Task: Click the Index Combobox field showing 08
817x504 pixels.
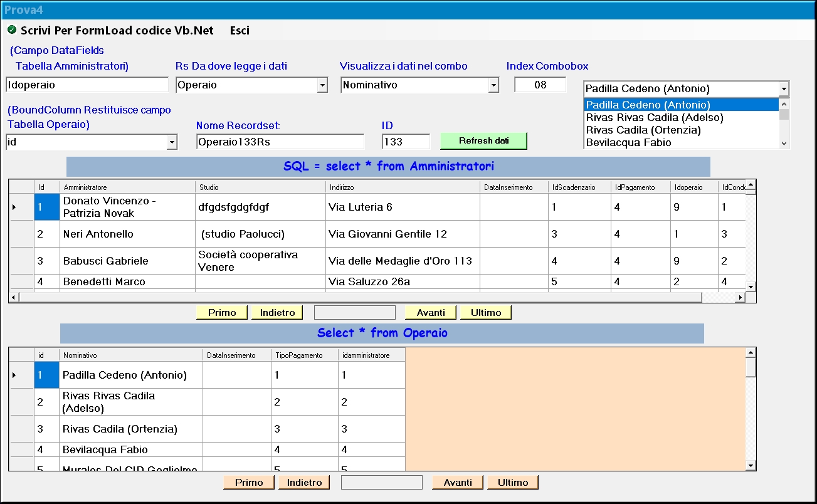Action: [540, 85]
